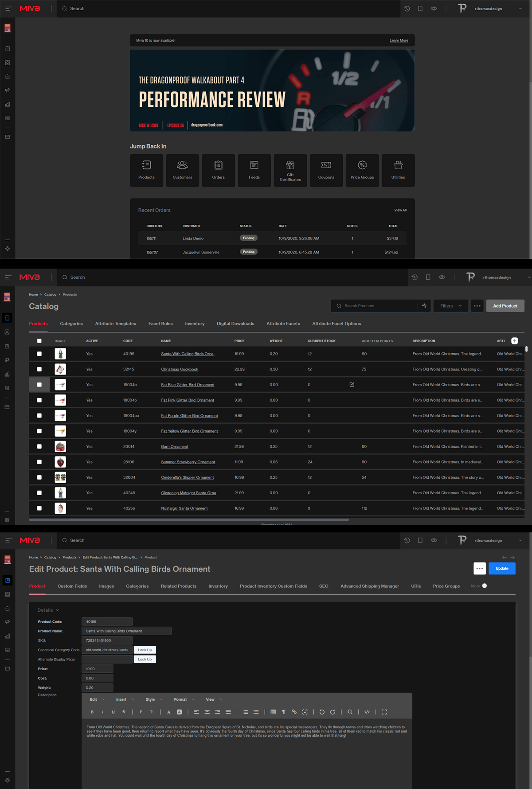Open the Custom Fields tab

[x=72, y=586]
